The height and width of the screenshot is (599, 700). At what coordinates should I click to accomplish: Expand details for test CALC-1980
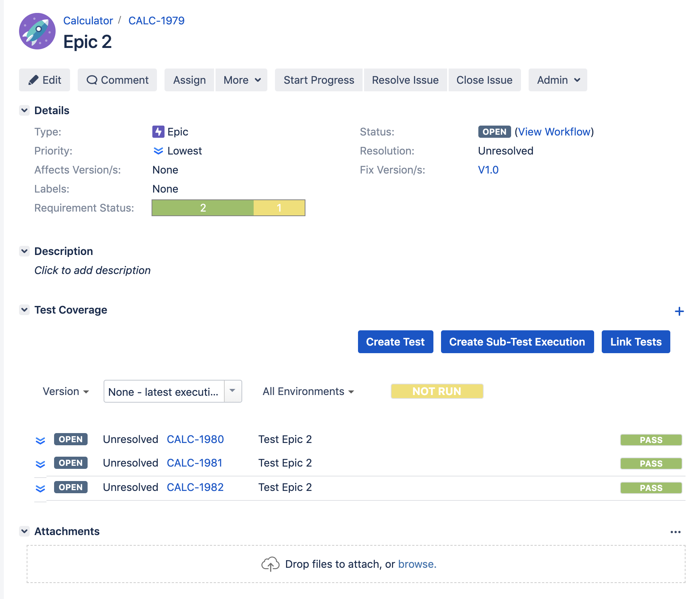point(40,440)
